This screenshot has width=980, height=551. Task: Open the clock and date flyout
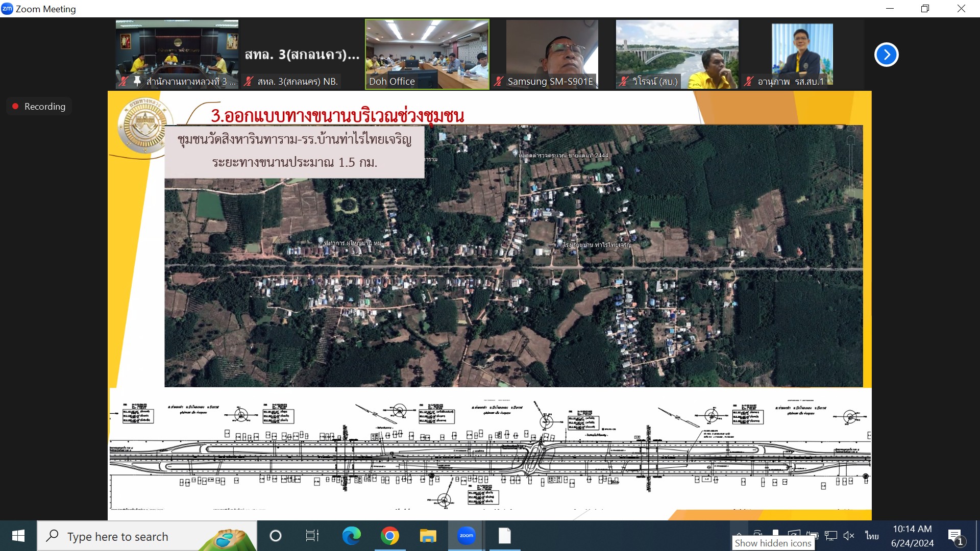tap(912, 536)
